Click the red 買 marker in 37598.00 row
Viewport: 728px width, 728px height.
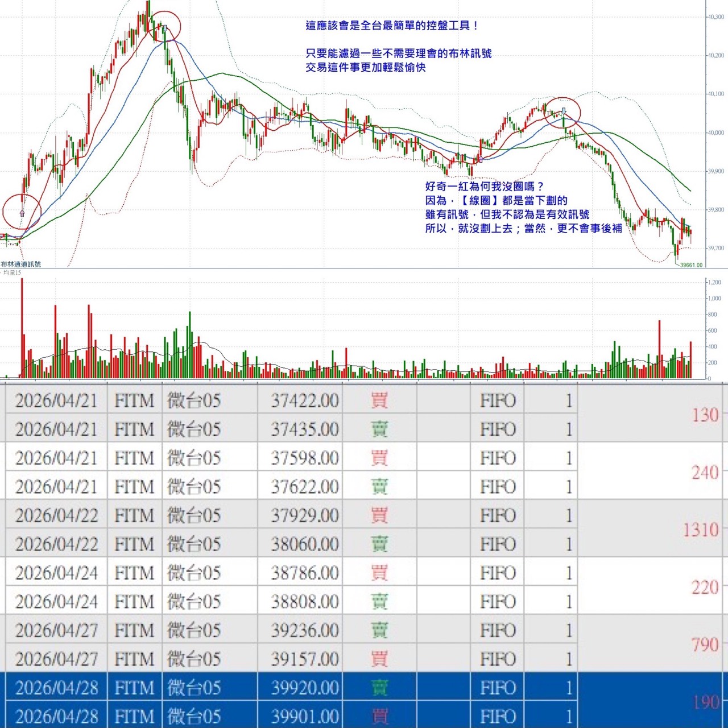tap(379, 458)
